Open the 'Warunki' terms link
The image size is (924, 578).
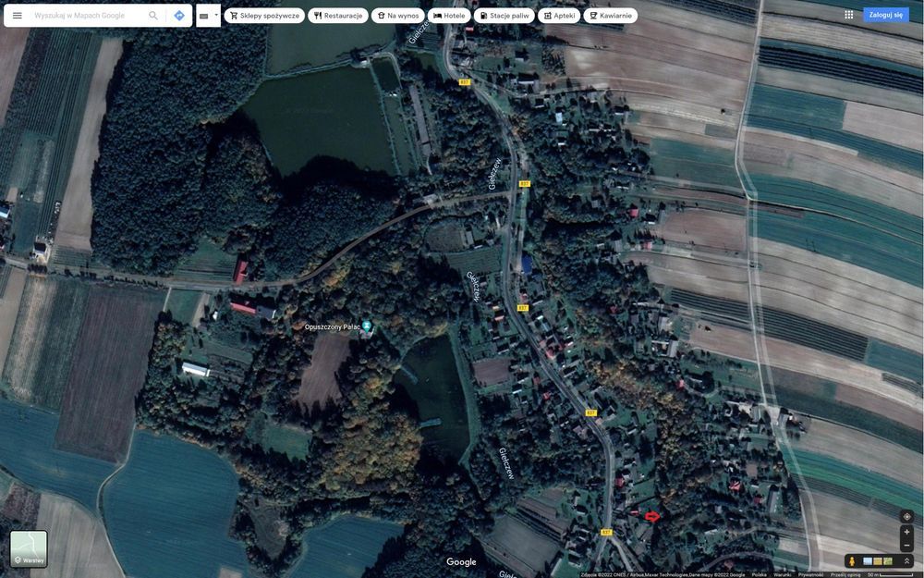[x=782, y=574]
